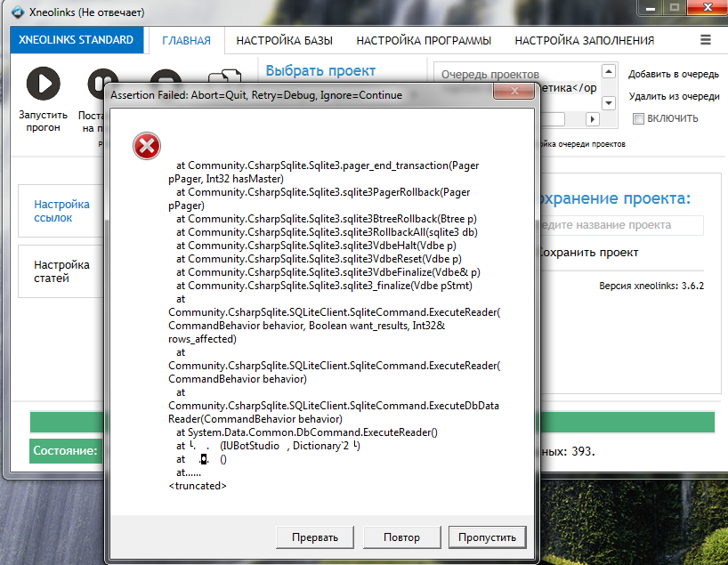Click the red error icon in dialog
Image resolution: width=728 pixels, height=565 pixels.
[x=147, y=146]
